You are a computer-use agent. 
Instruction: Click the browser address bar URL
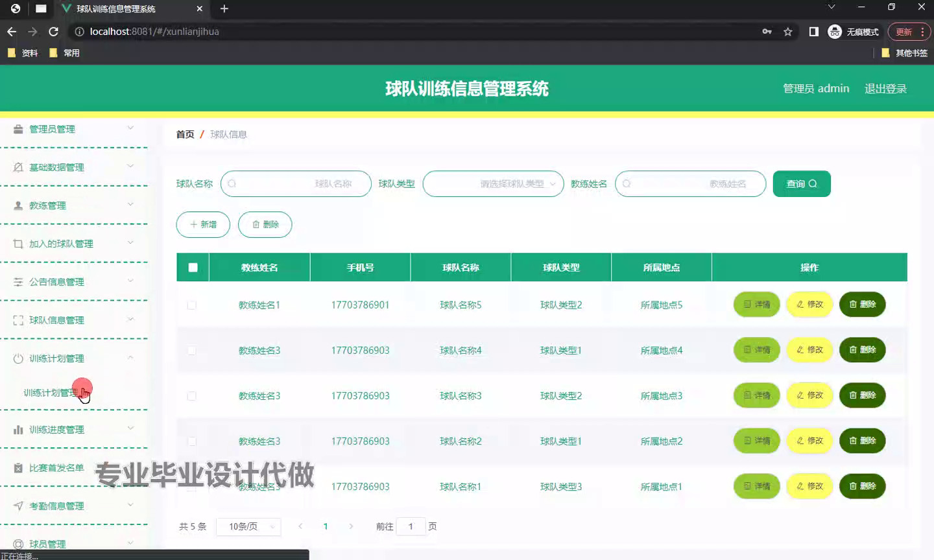pos(154,31)
